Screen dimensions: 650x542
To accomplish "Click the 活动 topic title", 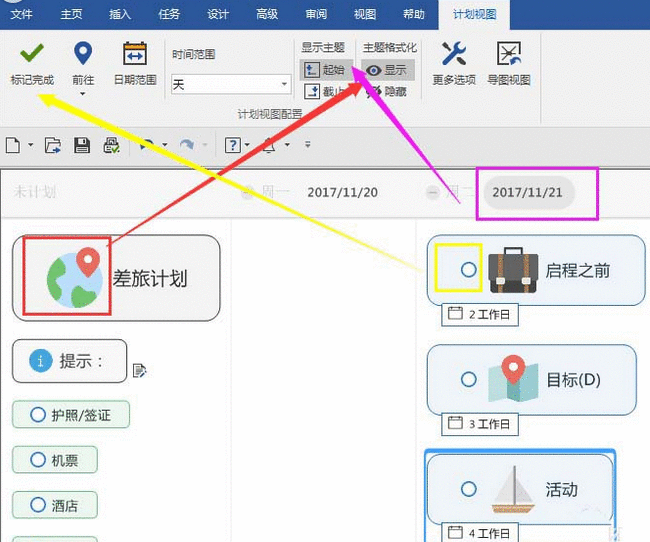I will click(x=561, y=490).
